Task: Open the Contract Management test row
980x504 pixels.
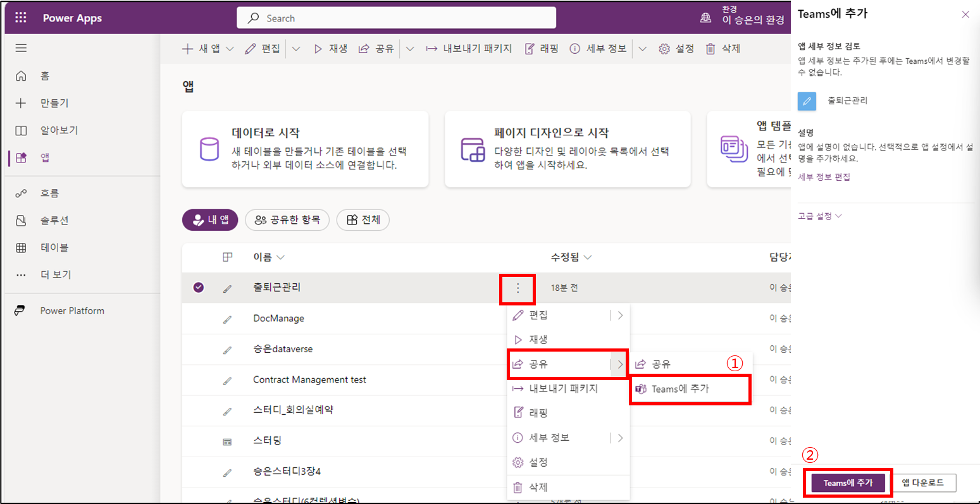Action: (309, 379)
